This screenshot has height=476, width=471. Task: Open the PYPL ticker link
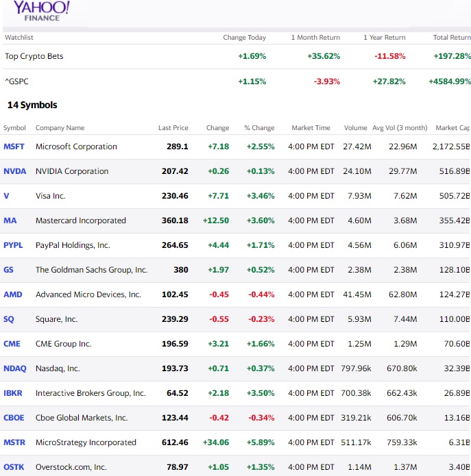13,245
